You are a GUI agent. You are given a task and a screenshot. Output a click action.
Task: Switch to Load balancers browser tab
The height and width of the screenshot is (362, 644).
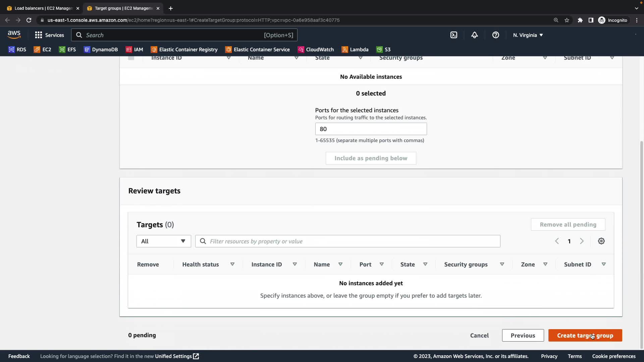pos(43,8)
